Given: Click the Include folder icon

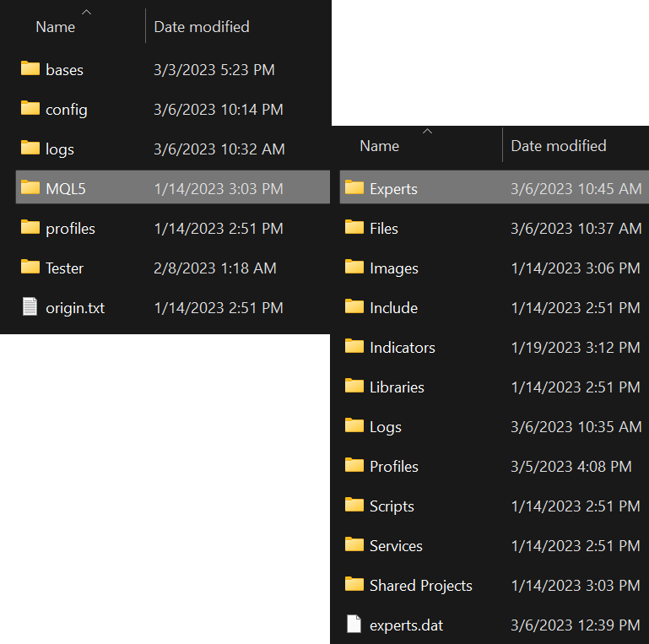Looking at the screenshot, I should 354,306.
